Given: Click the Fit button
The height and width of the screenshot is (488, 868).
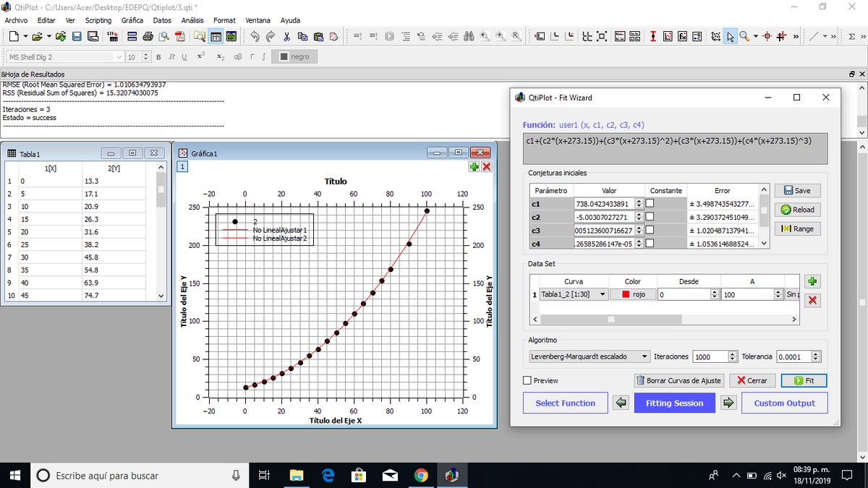Looking at the screenshot, I should point(804,380).
